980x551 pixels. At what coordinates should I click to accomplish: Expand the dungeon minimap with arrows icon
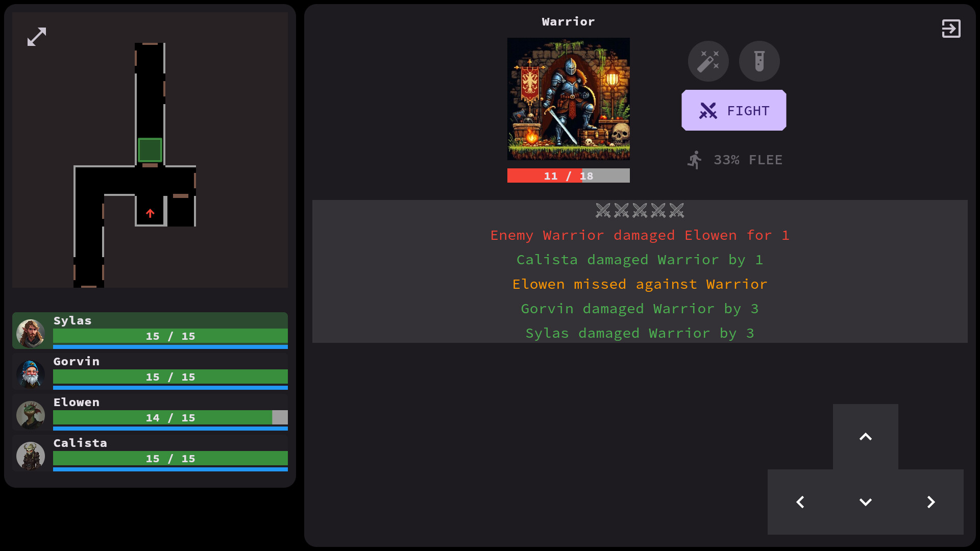point(37,37)
